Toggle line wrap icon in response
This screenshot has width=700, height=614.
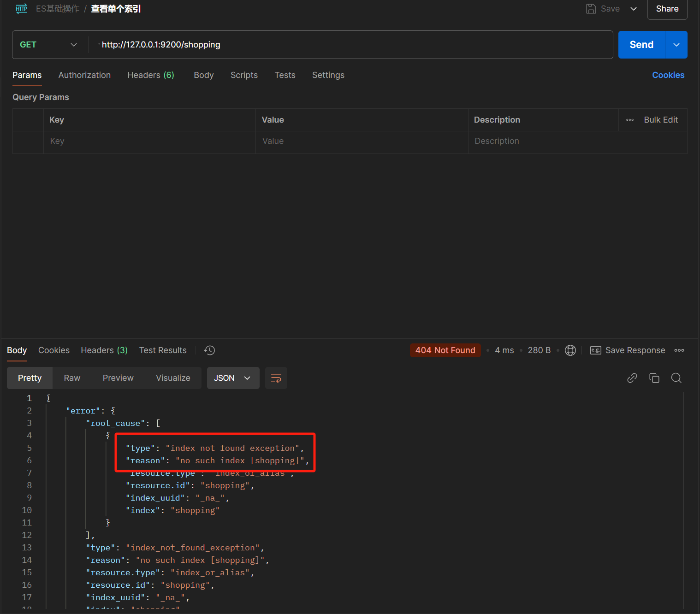click(x=276, y=378)
